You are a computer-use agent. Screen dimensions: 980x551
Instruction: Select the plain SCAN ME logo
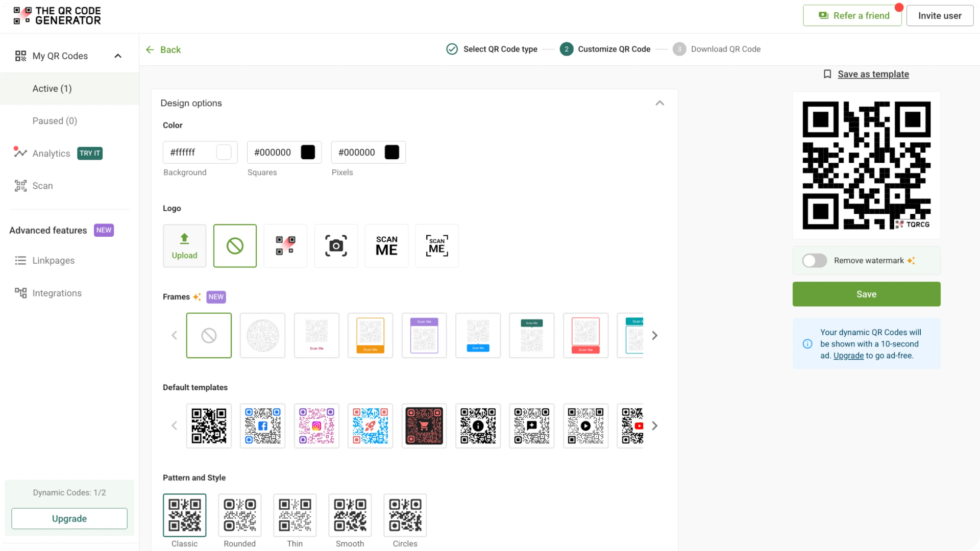coord(386,246)
